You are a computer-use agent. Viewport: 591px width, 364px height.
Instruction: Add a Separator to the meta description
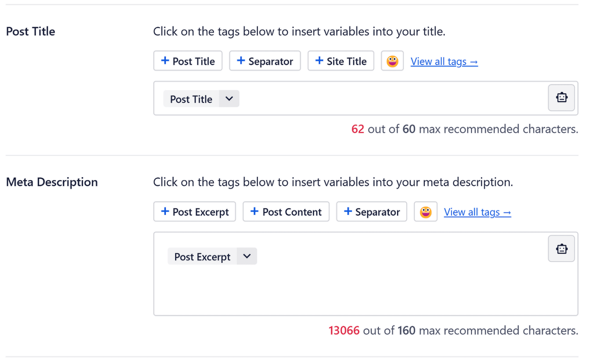(371, 211)
